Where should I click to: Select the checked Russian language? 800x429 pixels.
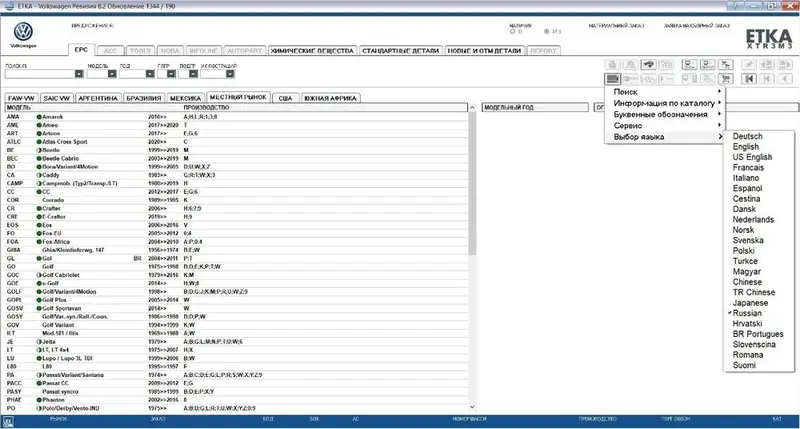pyautogui.click(x=747, y=313)
